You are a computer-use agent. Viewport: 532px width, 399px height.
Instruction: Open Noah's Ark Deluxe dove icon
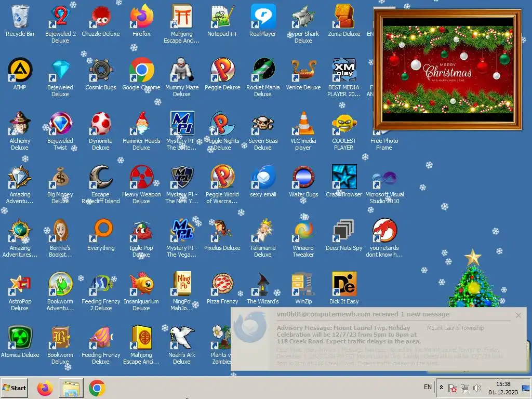tap(182, 337)
